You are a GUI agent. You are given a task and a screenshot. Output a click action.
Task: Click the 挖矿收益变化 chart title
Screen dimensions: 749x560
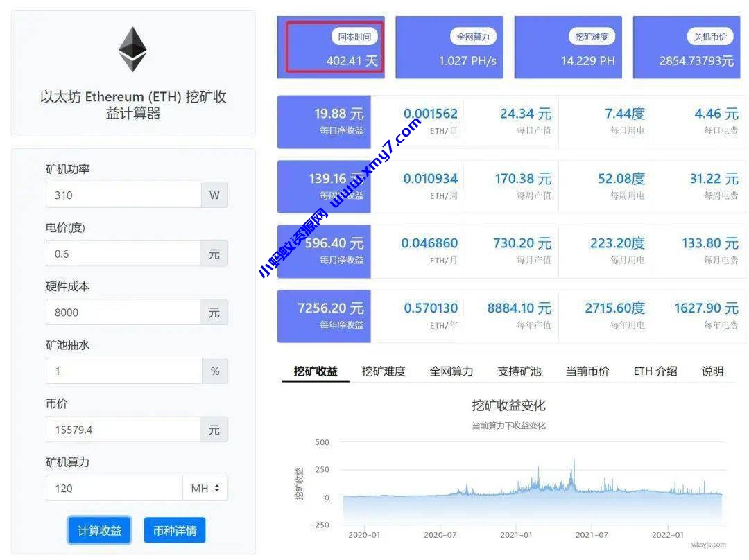pyautogui.click(x=508, y=405)
